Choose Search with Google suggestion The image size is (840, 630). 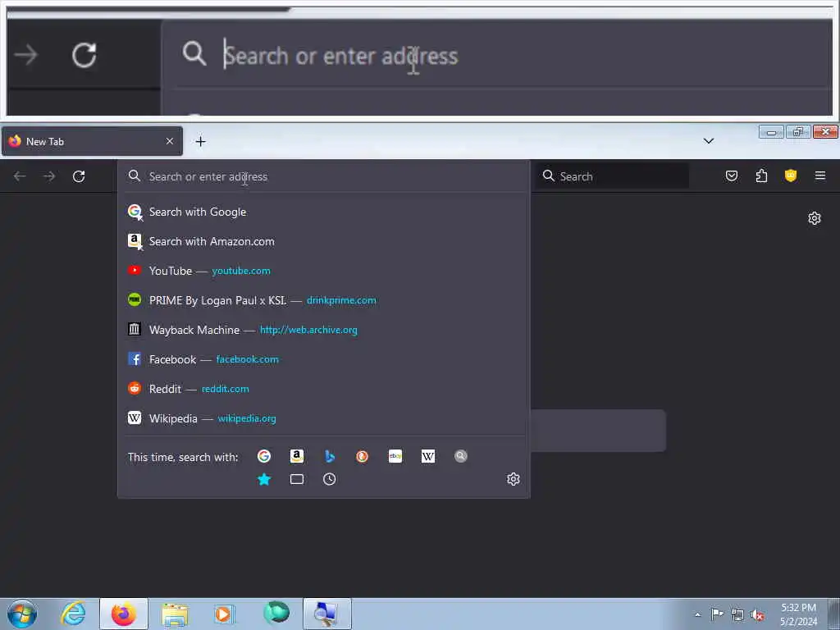tap(323, 212)
